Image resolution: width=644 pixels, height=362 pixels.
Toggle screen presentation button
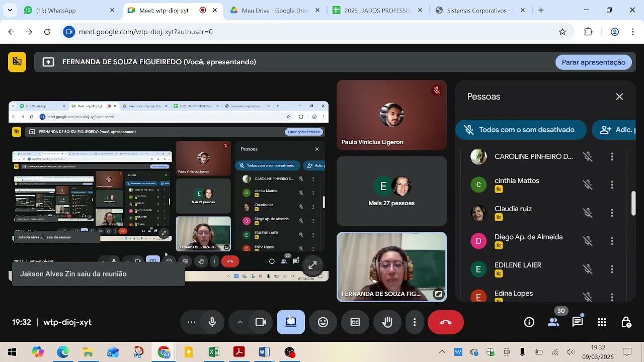point(291,322)
